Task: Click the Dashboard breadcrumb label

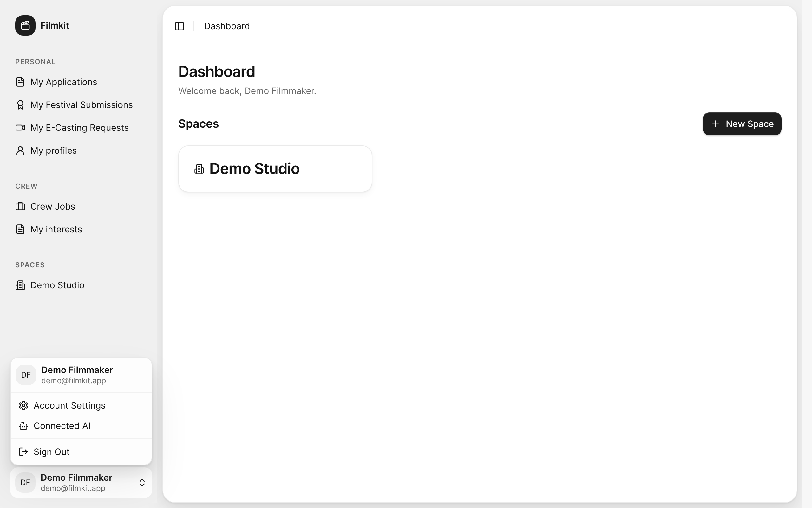Action: pos(227,26)
